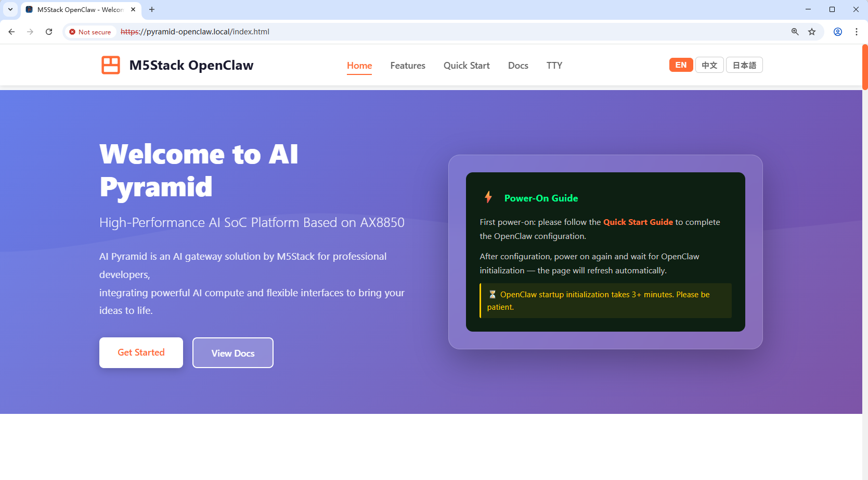This screenshot has width=868, height=480.
Task: Open the browser profile icon
Action: tap(838, 32)
